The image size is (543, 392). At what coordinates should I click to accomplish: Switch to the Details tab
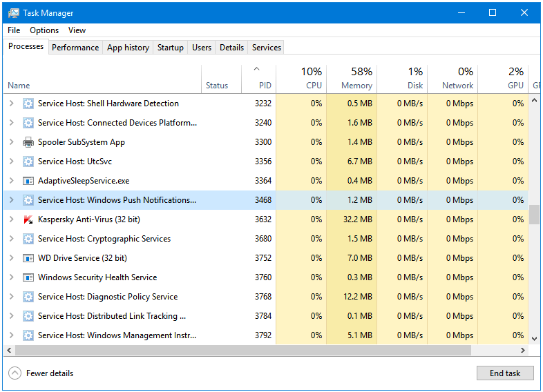coord(231,48)
